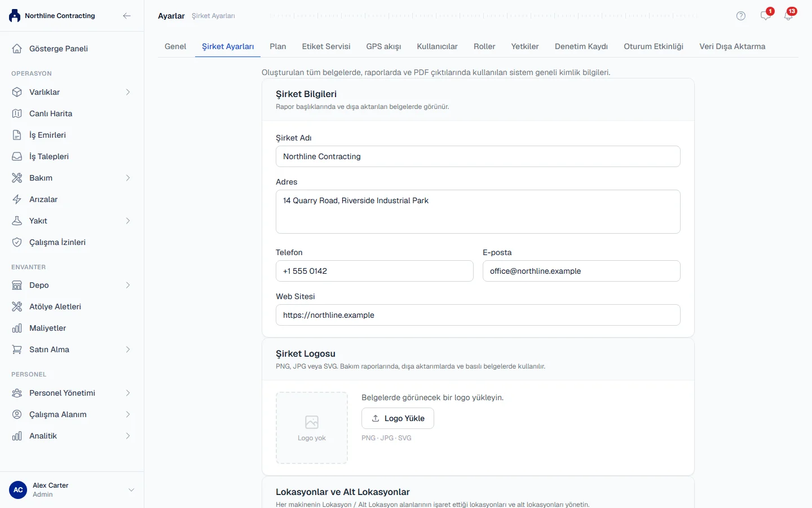Viewport: 812px width, 508px height.
Task: Expand the Çalışma Alanım chevron
Action: (128, 414)
